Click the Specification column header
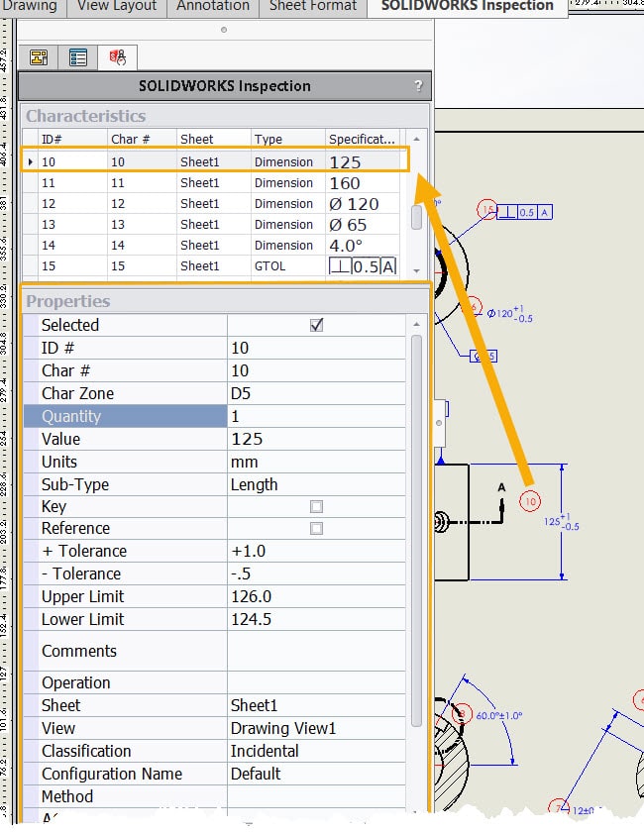The height and width of the screenshot is (833, 644). (x=362, y=140)
